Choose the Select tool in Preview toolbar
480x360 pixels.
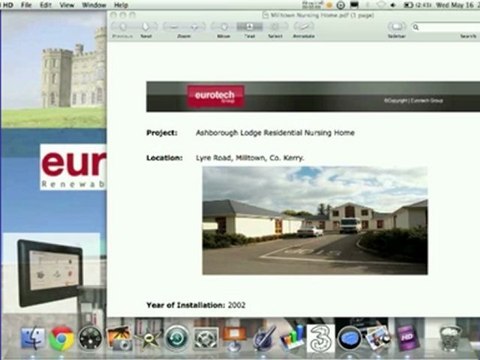[x=275, y=27]
